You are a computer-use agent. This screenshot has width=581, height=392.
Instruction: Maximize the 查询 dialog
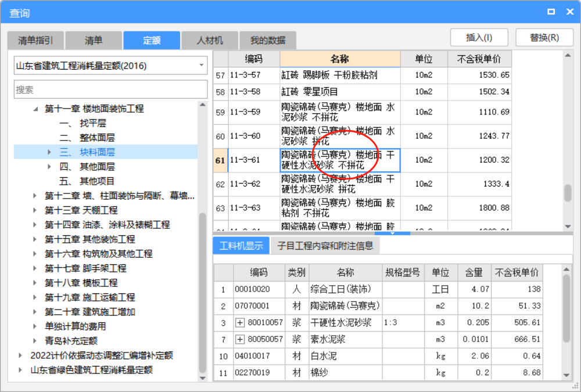tap(551, 12)
